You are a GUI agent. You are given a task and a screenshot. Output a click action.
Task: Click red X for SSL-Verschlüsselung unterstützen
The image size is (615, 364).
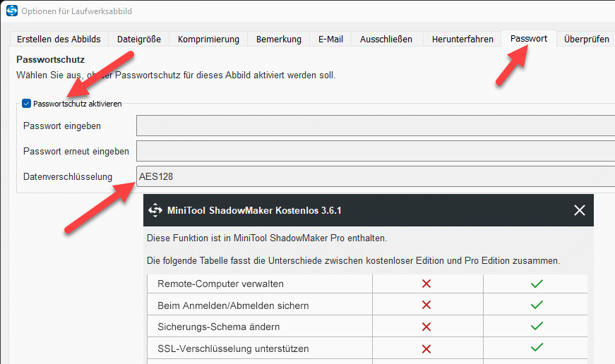(x=426, y=348)
